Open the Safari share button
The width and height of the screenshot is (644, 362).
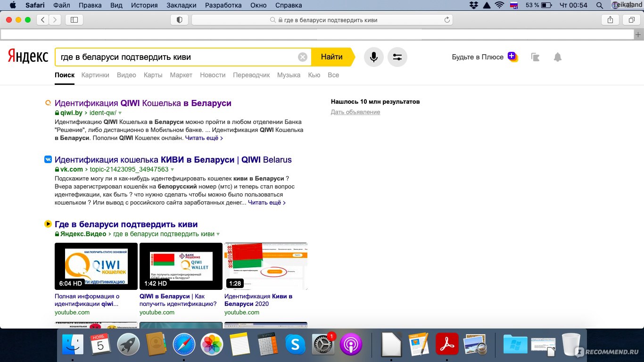tap(610, 20)
